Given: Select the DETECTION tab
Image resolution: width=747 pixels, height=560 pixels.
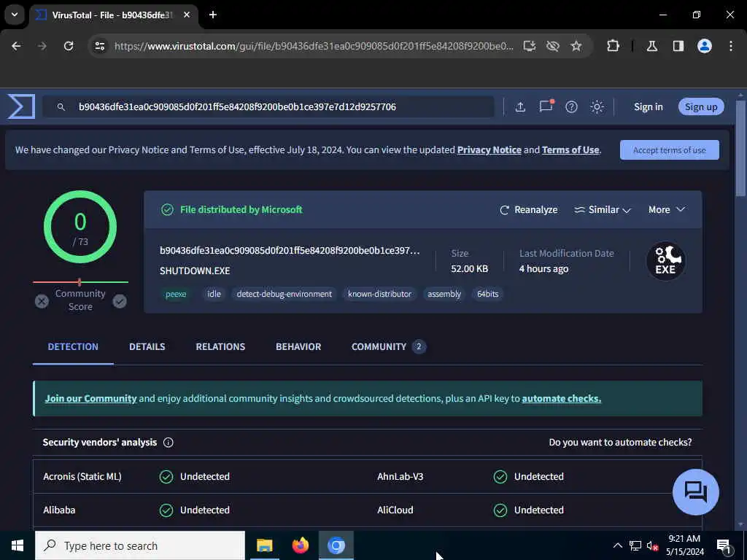Looking at the screenshot, I should 73,346.
